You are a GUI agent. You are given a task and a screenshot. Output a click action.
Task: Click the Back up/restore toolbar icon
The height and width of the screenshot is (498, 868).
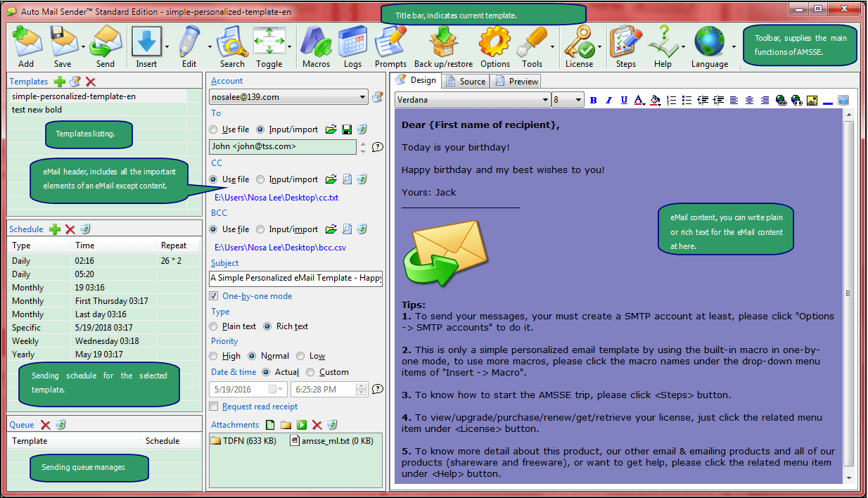coord(443,46)
